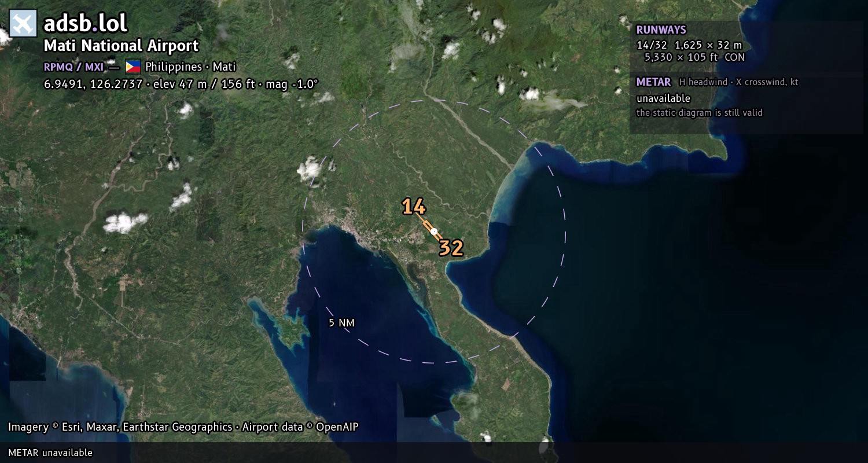Image resolution: width=868 pixels, height=463 pixels.
Task: Select the Mati National Airport heading
Action: coord(121,46)
